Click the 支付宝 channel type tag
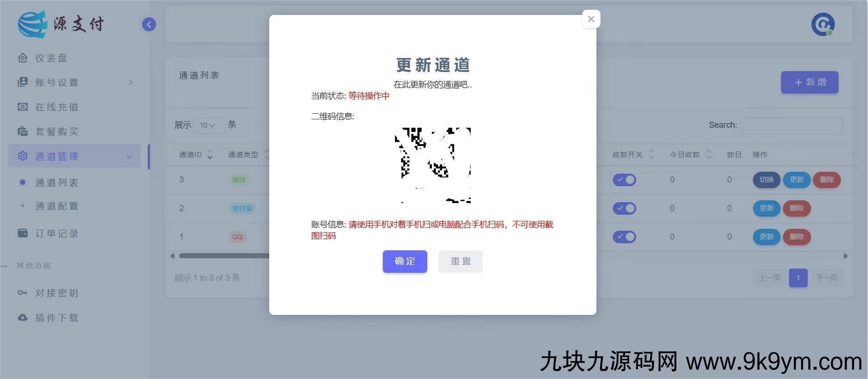Image resolution: width=868 pixels, height=379 pixels. coord(242,208)
